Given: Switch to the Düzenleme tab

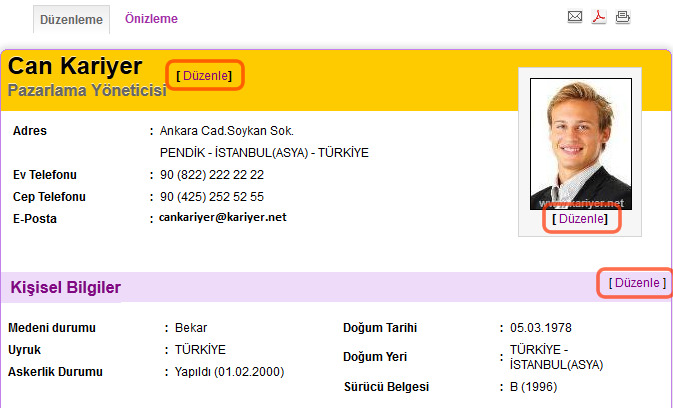Looking at the screenshot, I should (71, 20).
